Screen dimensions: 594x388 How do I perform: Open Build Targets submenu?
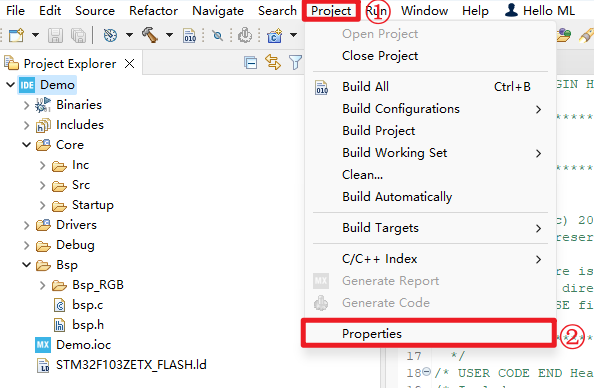430,228
